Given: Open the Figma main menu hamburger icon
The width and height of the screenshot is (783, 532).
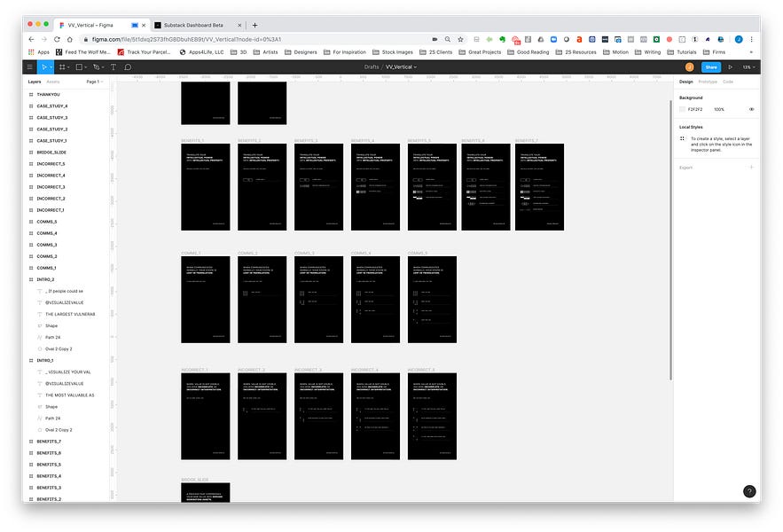Looking at the screenshot, I should pyautogui.click(x=29, y=67).
